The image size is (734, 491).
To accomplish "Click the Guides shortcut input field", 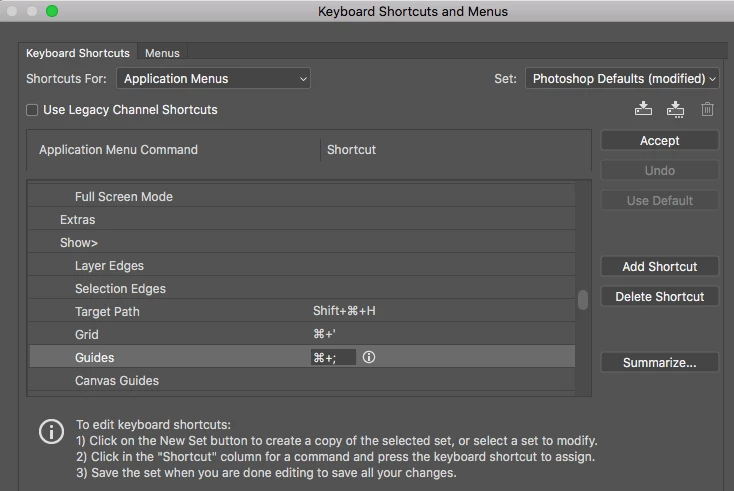I will click(x=333, y=357).
